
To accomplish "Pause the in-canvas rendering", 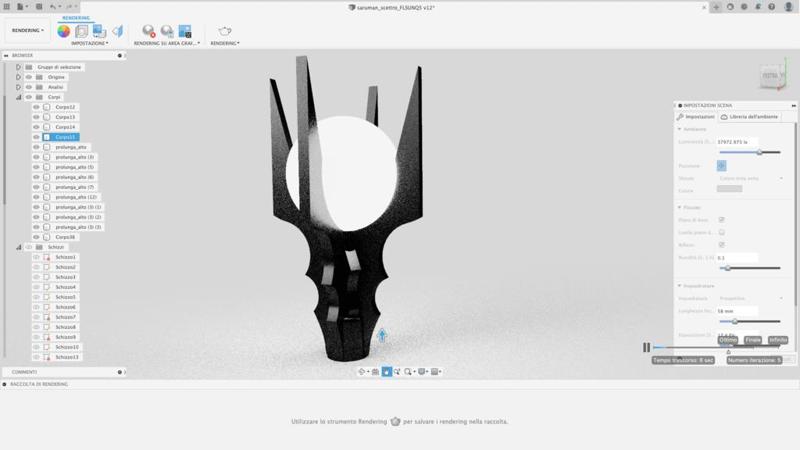I will (x=646, y=347).
